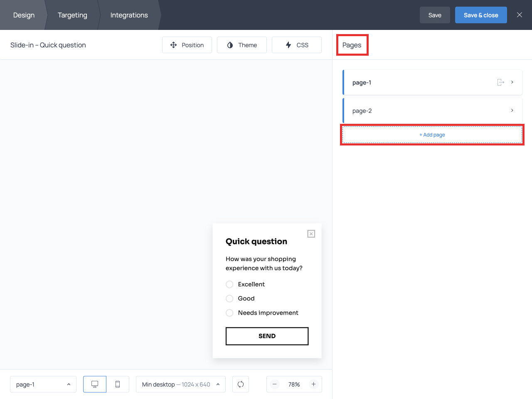
Task: Open page-1 in the Pages list
Action: (x=432, y=82)
